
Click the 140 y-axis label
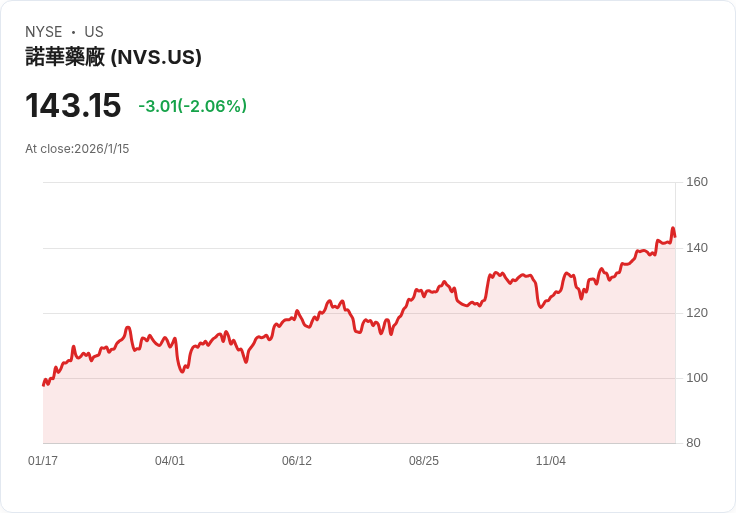697,247
